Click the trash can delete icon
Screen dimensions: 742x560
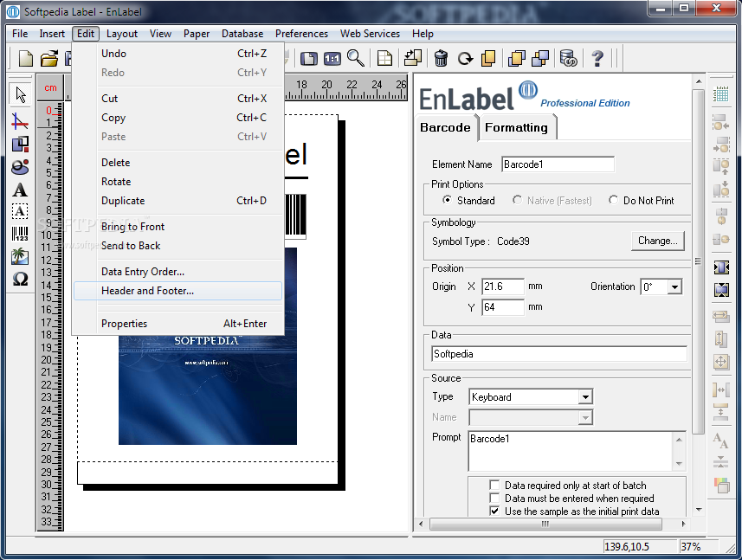[x=441, y=59]
